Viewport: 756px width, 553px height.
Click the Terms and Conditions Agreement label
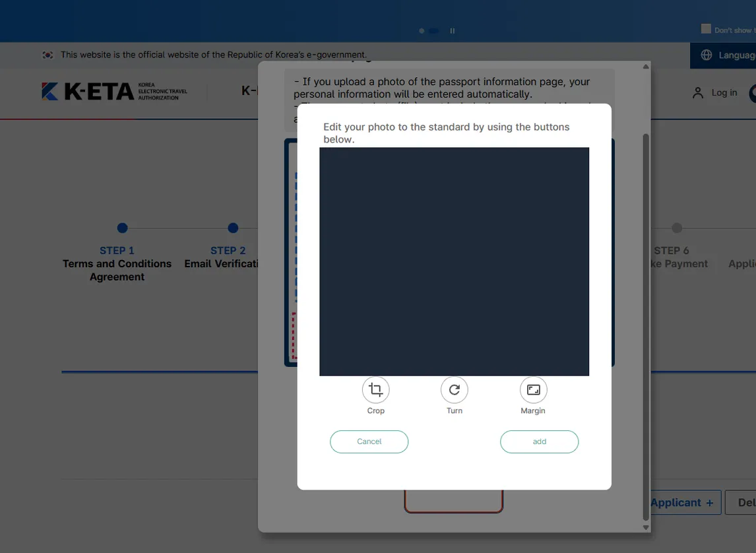117,270
